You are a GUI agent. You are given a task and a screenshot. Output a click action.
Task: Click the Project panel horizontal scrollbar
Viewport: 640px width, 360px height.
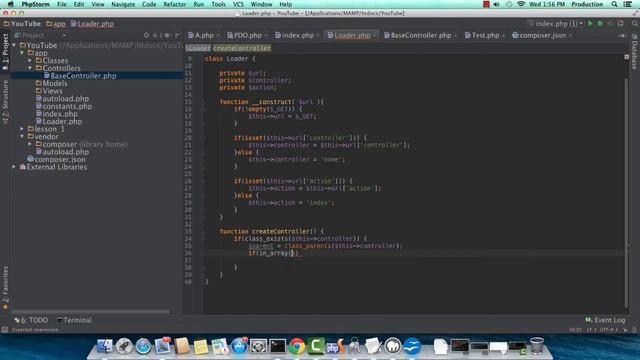point(90,312)
